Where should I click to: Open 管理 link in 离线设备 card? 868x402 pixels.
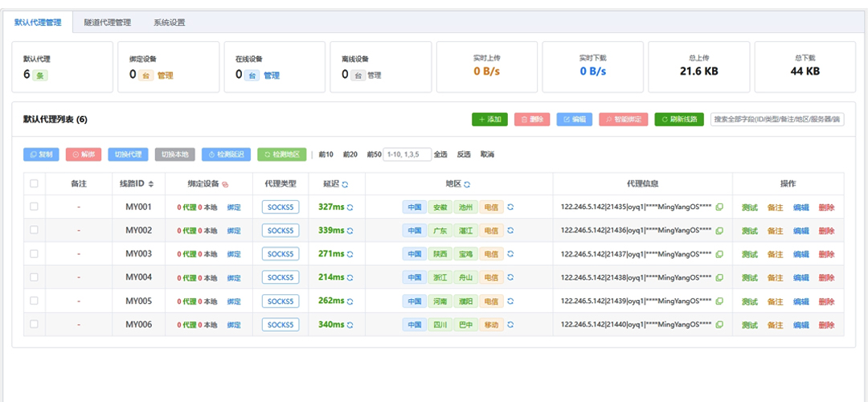click(375, 76)
